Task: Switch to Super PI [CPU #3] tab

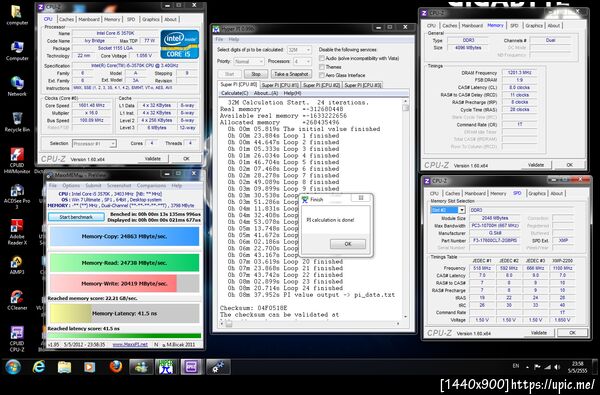Action: tap(363, 85)
